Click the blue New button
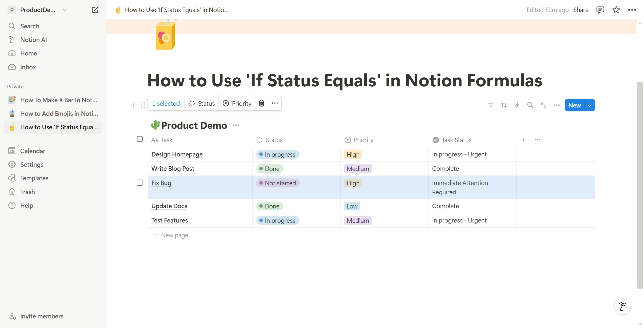 click(575, 105)
